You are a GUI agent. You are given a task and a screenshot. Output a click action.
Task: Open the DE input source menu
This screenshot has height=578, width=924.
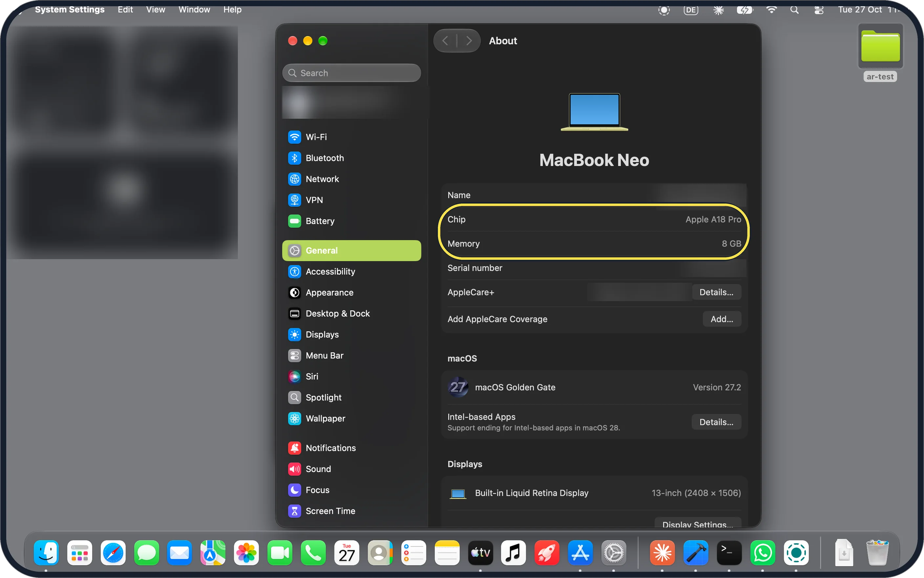pos(691,10)
